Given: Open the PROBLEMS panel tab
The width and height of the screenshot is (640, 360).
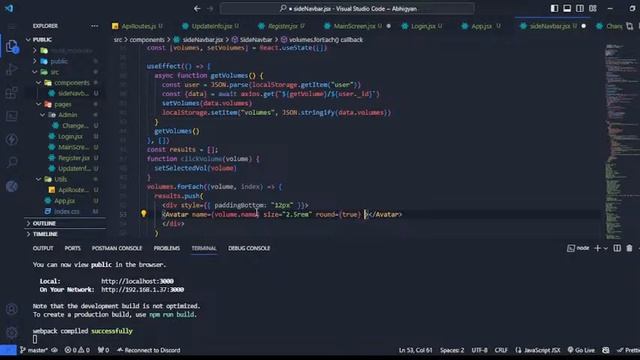Looking at the screenshot, I should tap(167, 248).
